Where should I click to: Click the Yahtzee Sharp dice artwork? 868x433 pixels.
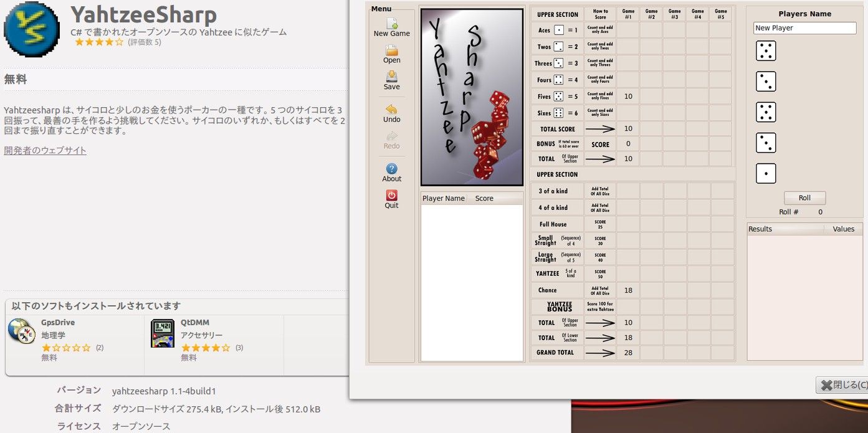tap(472, 97)
